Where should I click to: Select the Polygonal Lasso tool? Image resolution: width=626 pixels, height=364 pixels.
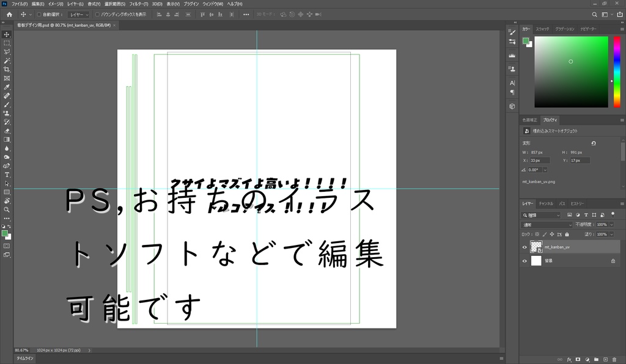coord(7,52)
